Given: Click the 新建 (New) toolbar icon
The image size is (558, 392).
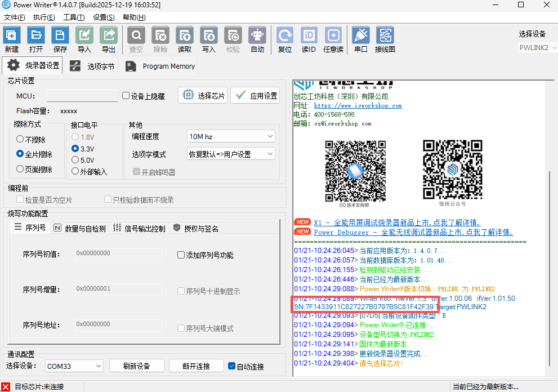Looking at the screenshot, I should (12, 39).
